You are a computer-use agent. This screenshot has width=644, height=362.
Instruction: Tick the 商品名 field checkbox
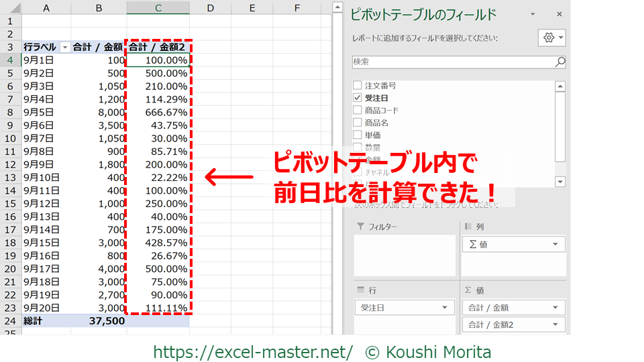coord(358,123)
